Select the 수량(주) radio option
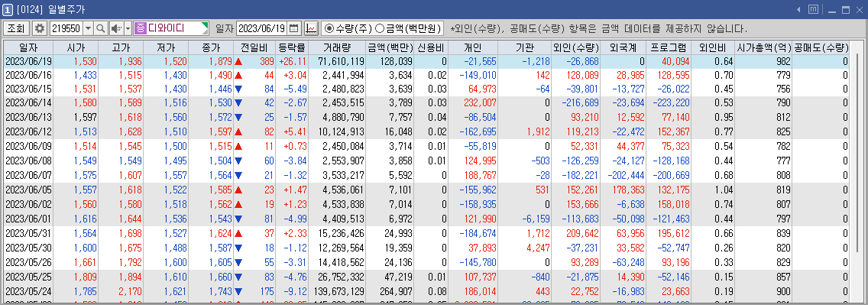The height and width of the screenshot is (305, 868). [x=348, y=28]
